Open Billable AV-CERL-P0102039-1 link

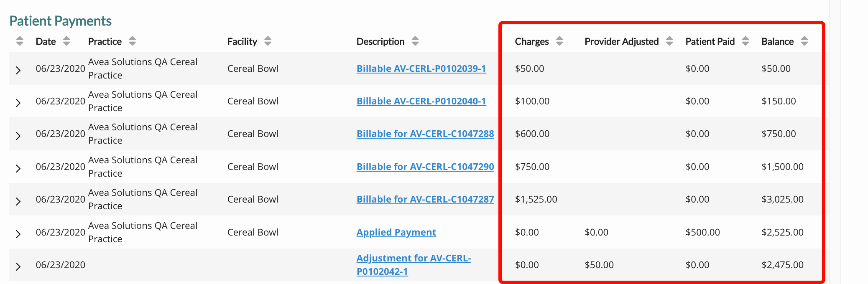(x=421, y=68)
